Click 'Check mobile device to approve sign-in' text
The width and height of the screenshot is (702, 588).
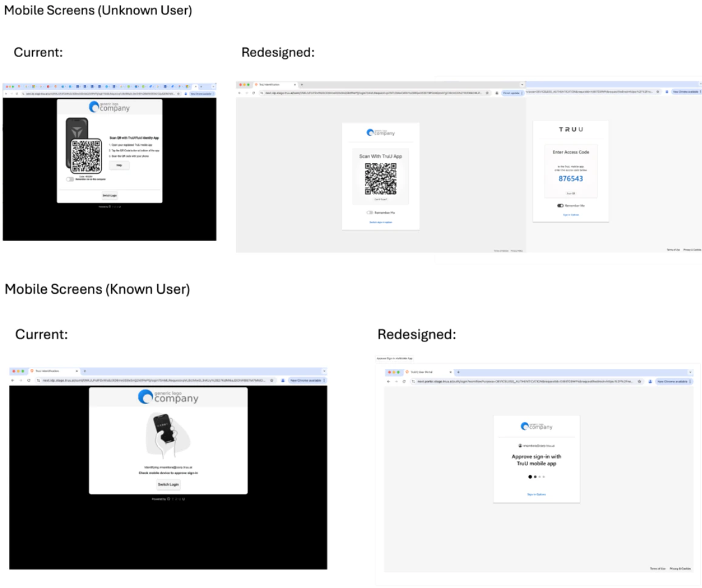pyautogui.click(x=168, y=473)
